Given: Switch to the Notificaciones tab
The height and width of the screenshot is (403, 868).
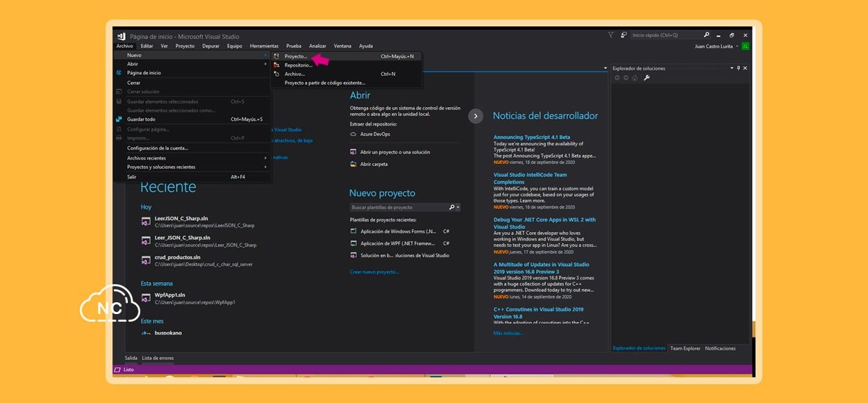Looking at the screenshot, I should coord(720,348).
